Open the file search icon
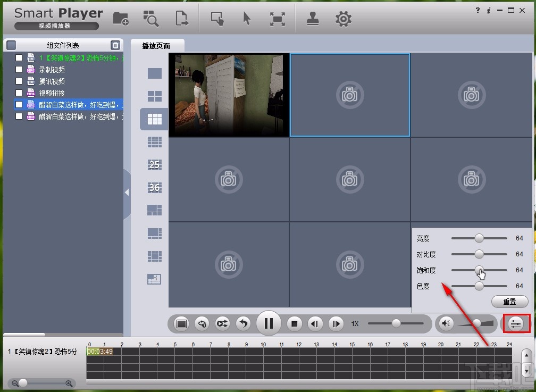 (151, 19)
